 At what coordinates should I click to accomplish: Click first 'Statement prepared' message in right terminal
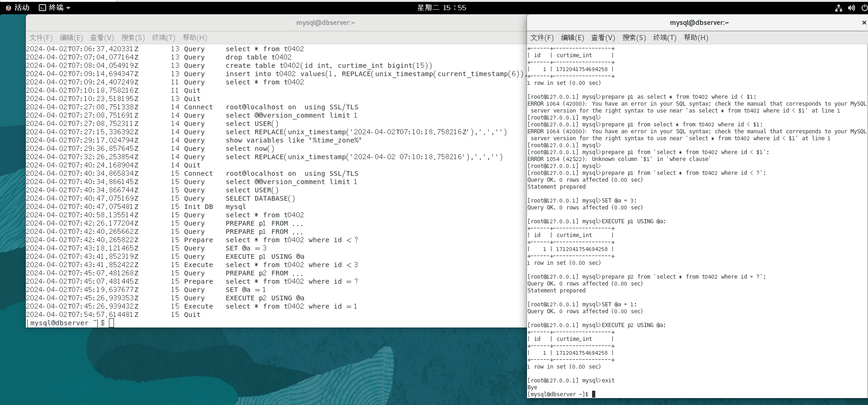tap(557, 187)
